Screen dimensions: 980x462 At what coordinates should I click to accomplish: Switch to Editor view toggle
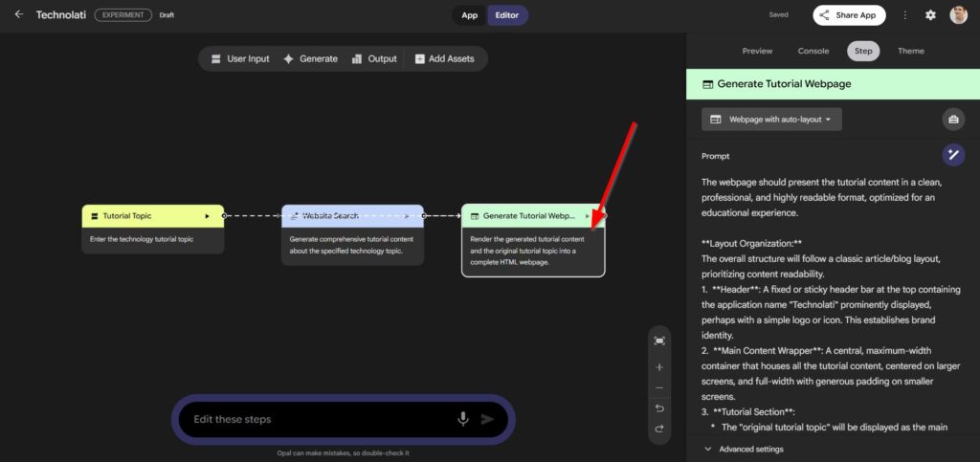pyautogui.click(x=507, y=15)
